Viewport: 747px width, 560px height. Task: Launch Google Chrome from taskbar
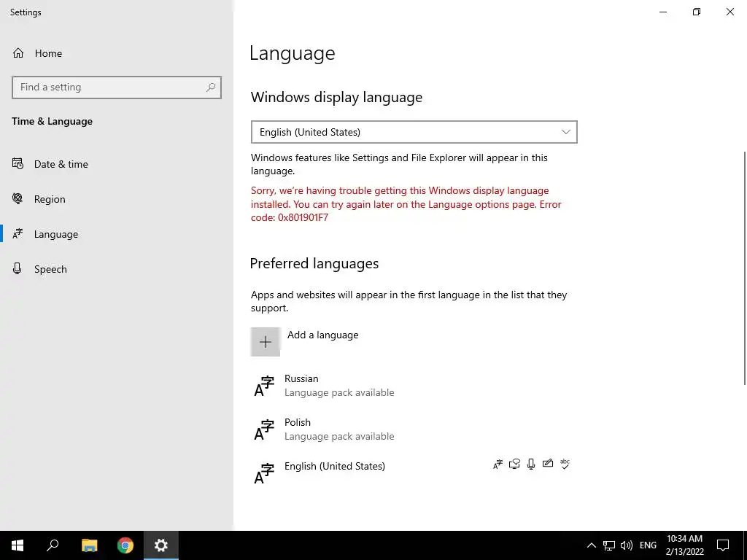125,545
